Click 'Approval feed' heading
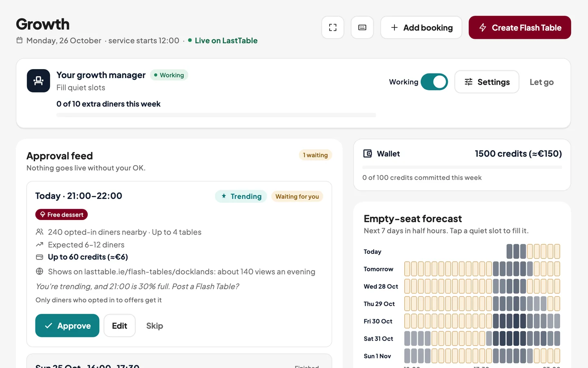 click(x=60, y=156)
